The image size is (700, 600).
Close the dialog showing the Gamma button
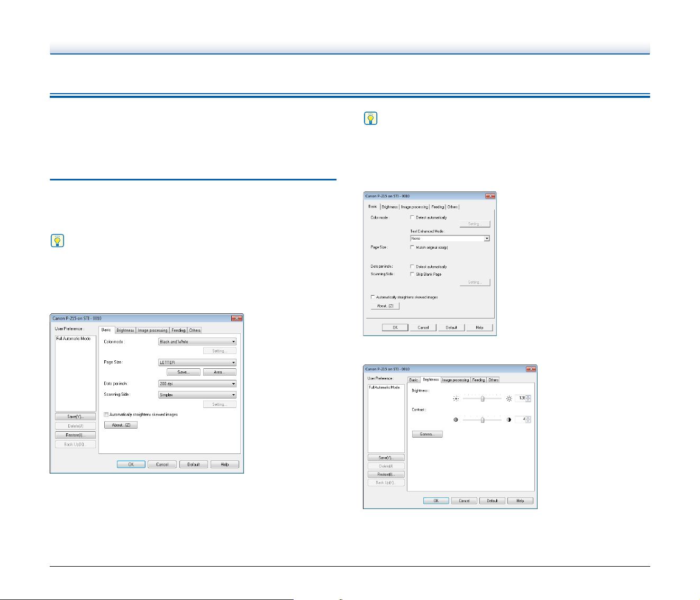[x=531, y=369]
